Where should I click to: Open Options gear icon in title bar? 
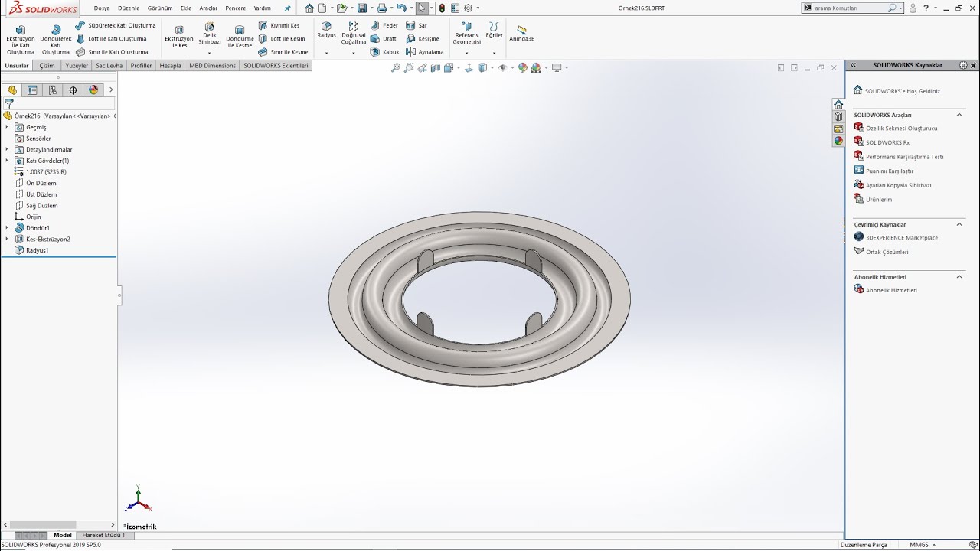pyautogui.click(x=469, y=8)
